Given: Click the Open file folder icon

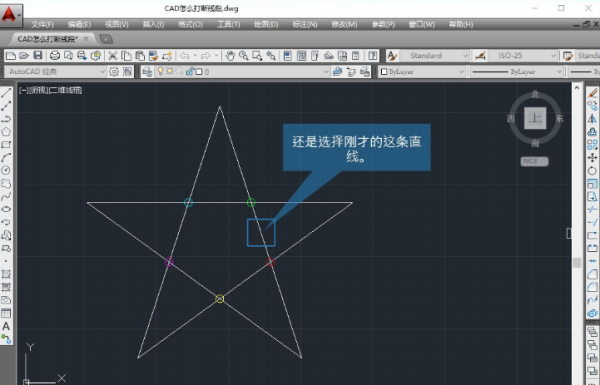Looking at the screenshot, I should pos(24,56).
